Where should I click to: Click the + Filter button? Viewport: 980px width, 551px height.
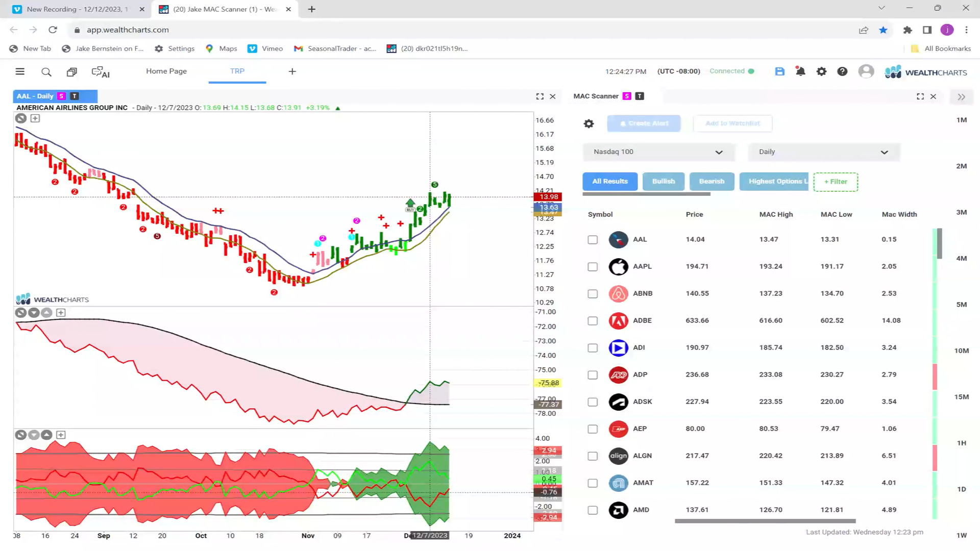click(x=836, y=182)
